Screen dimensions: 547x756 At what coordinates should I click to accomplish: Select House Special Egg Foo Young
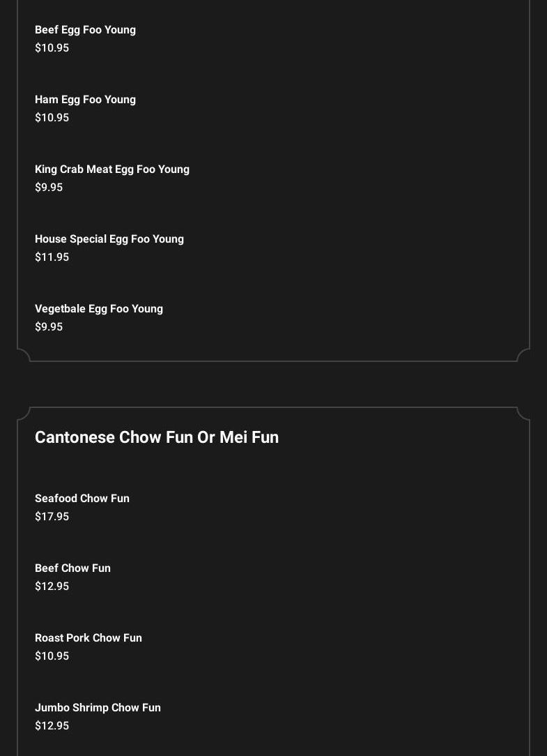point(109,239)
